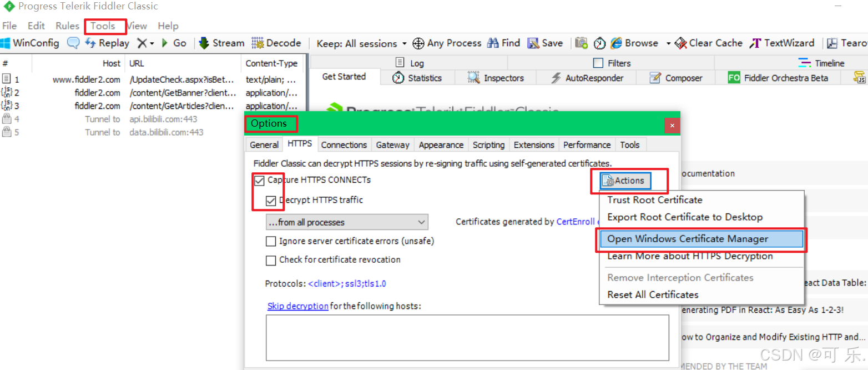
Task: Open the Rules menu
Action: tap(67, 26)
